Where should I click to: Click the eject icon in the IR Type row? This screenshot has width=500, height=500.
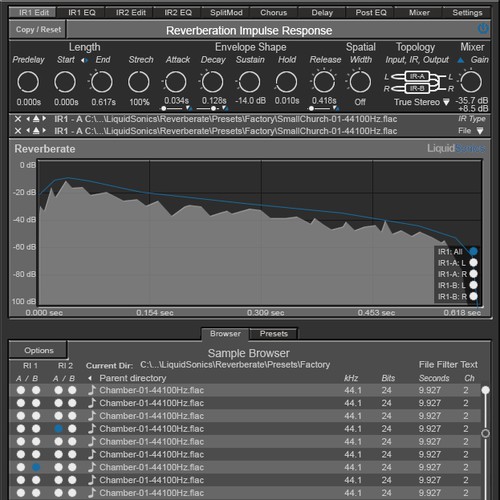[36, 119]
